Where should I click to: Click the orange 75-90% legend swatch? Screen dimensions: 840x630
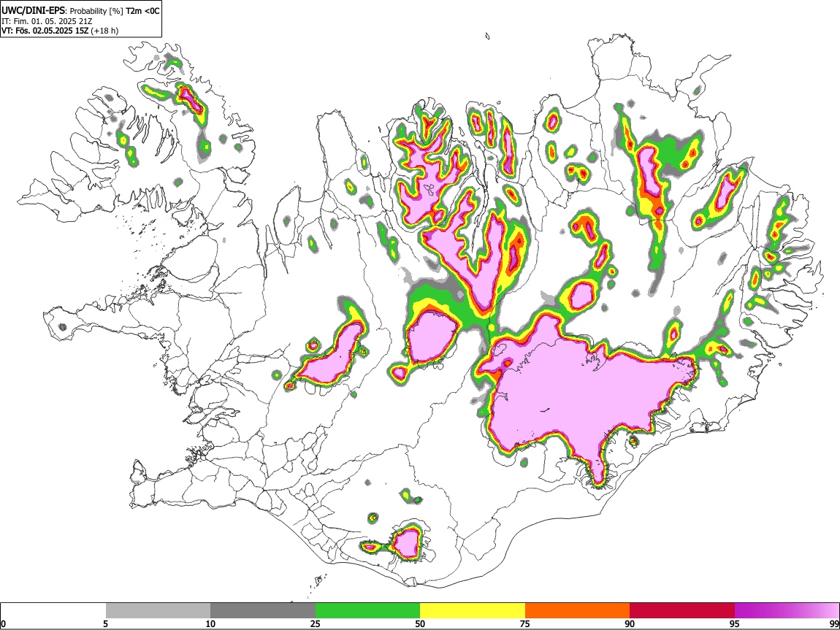pos(578,611)
